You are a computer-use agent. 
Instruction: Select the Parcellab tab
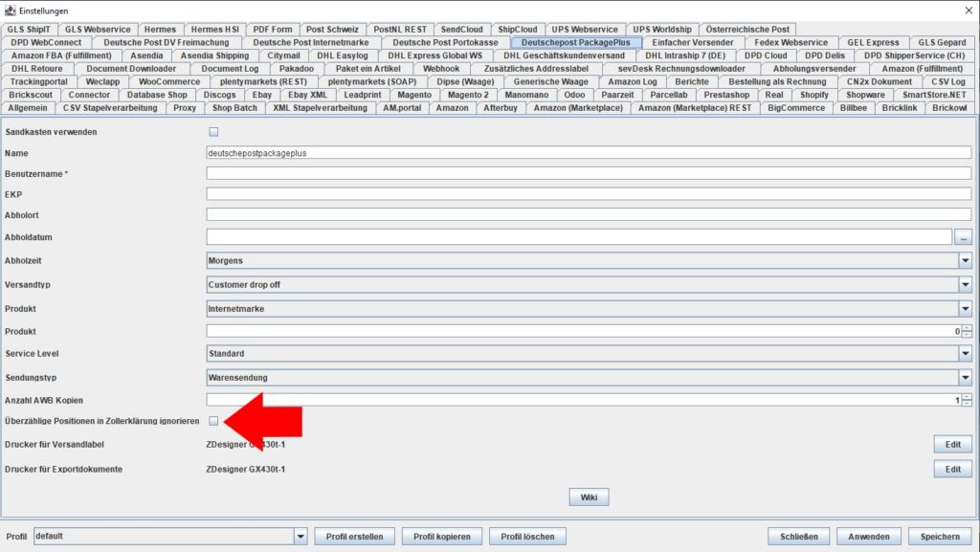669,95
